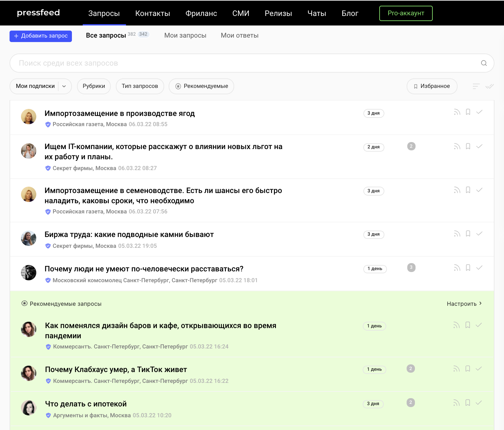504x430 pixels.
Task: Expand the Мои подписки dropdown arrow
Action: point(64,86)
